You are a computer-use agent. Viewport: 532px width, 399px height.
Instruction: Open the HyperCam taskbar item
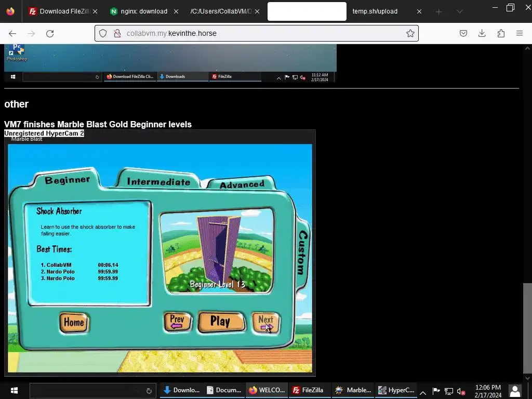pyautogui.click(x=396, y=390)
